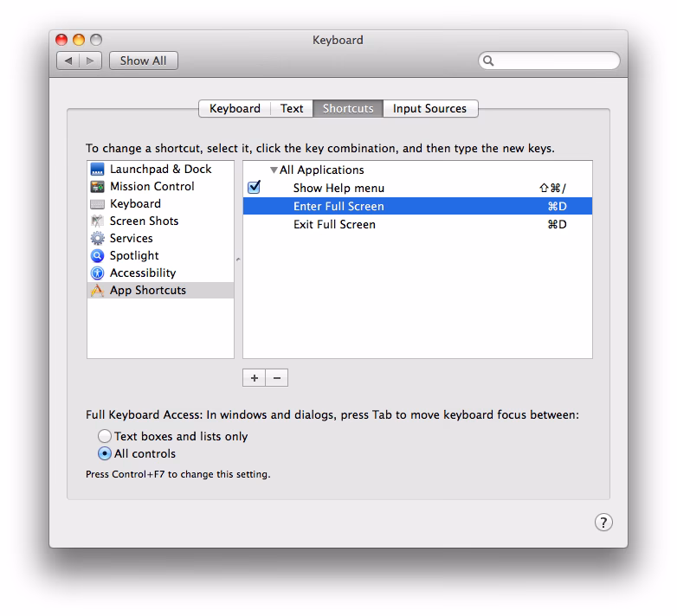677x616 pixels.
Task: Select the Show Help menu row
Action: tap(417, 188)
